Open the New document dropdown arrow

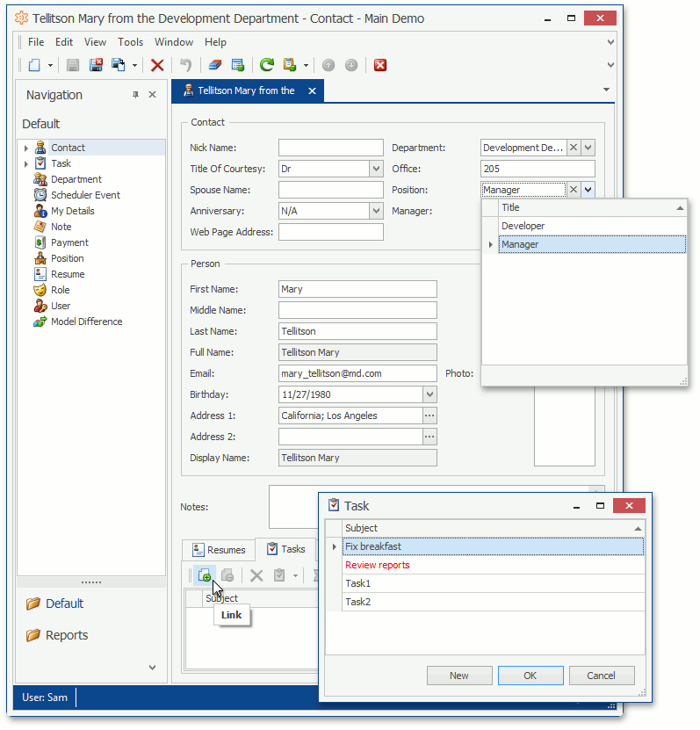point(50,65)
